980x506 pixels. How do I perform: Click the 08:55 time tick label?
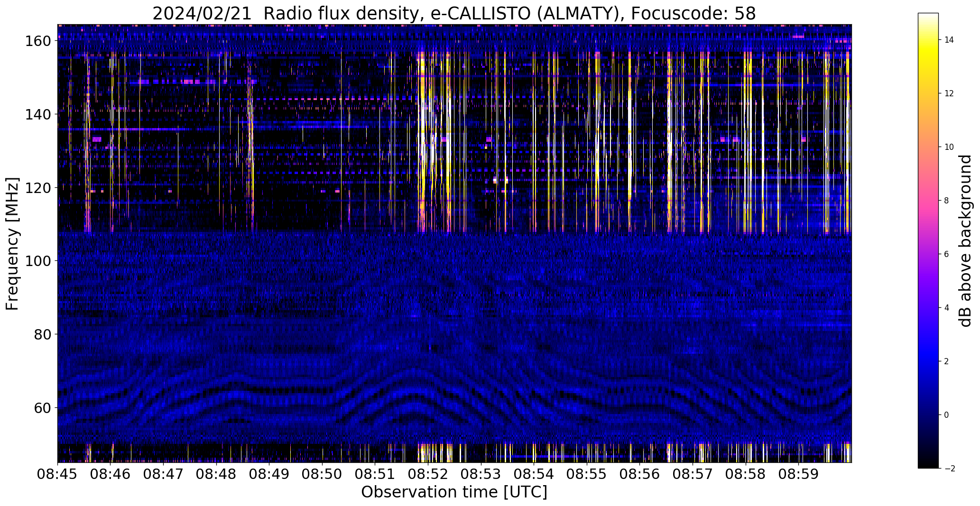point(587,475)
